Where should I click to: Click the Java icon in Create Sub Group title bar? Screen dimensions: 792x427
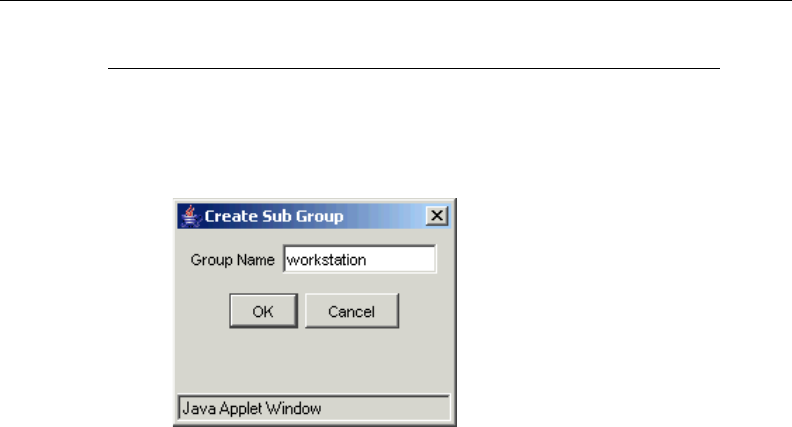pos(190,216)
